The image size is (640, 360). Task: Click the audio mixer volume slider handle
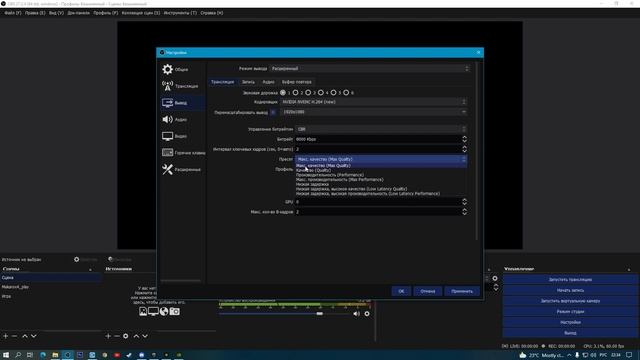coord(320,313)
